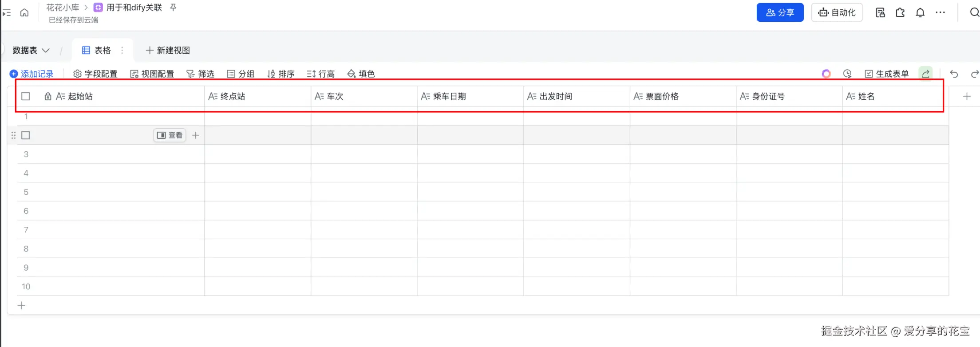Click the 终点站 cell in row 3
The width and height of the screenshot is (980, 347).
pos(257,154)
